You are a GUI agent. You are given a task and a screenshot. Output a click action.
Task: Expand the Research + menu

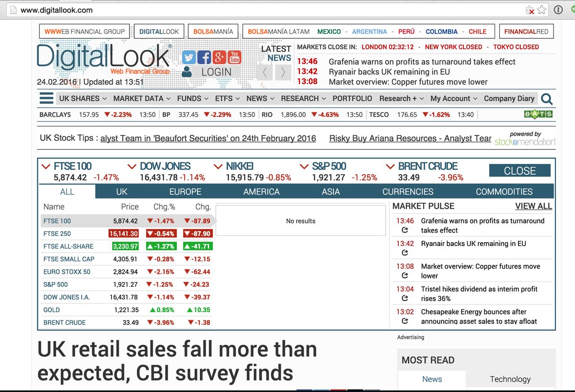coord(402,98)
